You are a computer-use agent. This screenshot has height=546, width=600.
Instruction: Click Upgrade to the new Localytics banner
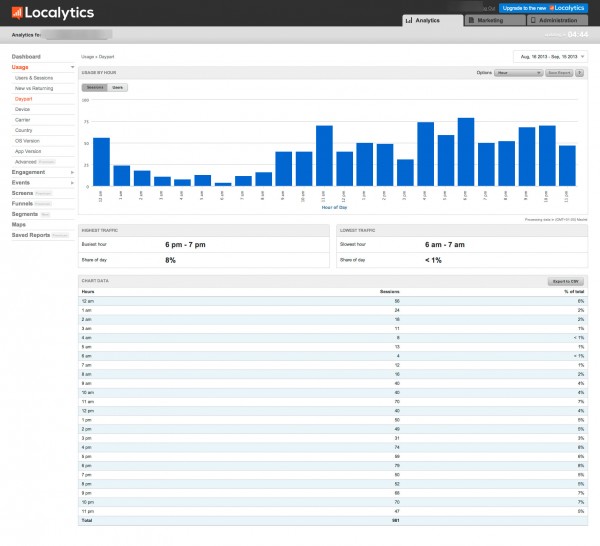tap(543, 8)
